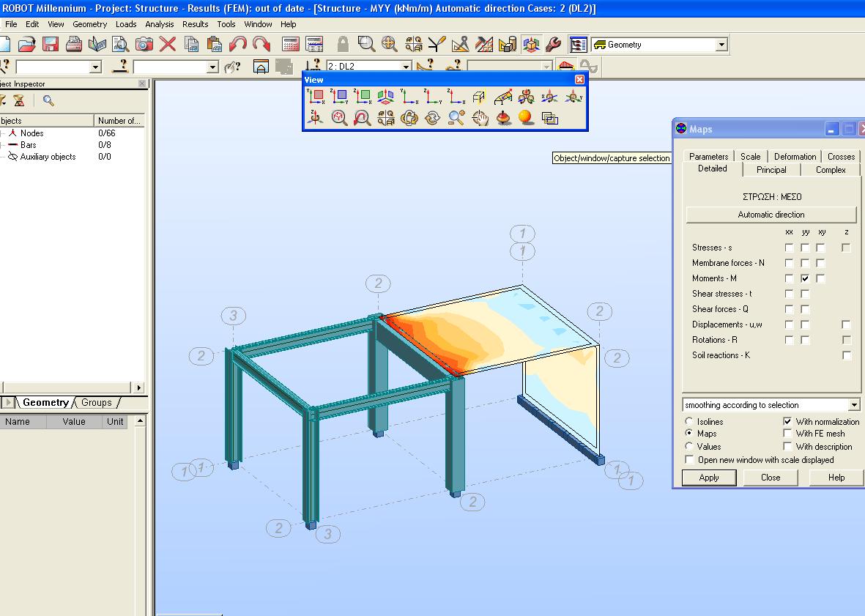Click the up arrow of properties panel scrollbar
The width and height of the screenshot is (865, 616).
[140, 420]
